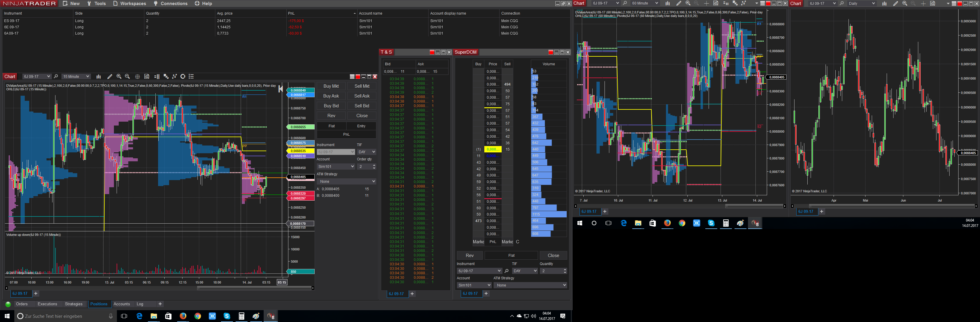Click the green connection status indicator

[x=8, y=304]
